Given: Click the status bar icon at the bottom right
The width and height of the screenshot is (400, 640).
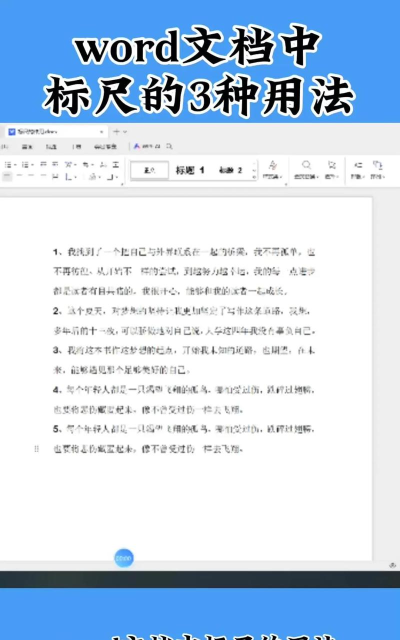Looking at the screenshot, I should pos(393,565).
